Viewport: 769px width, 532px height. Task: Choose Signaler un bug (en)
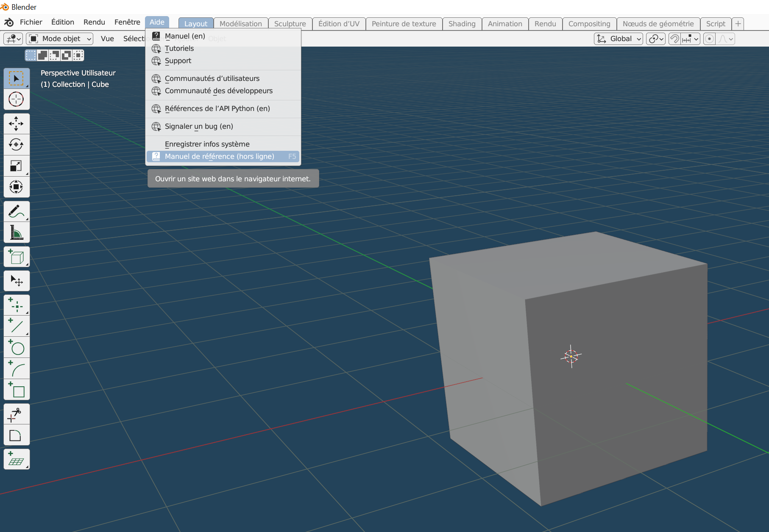[x=223, y=126]
